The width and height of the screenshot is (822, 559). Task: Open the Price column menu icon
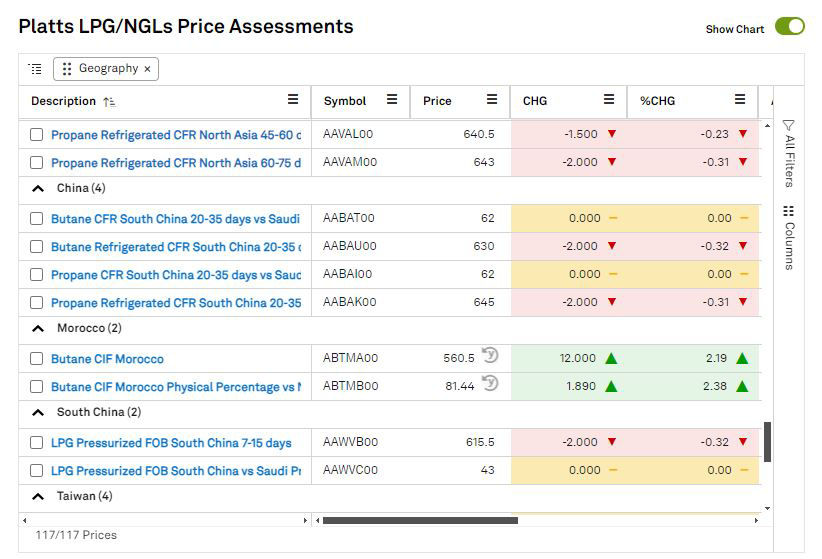point(492,100)
